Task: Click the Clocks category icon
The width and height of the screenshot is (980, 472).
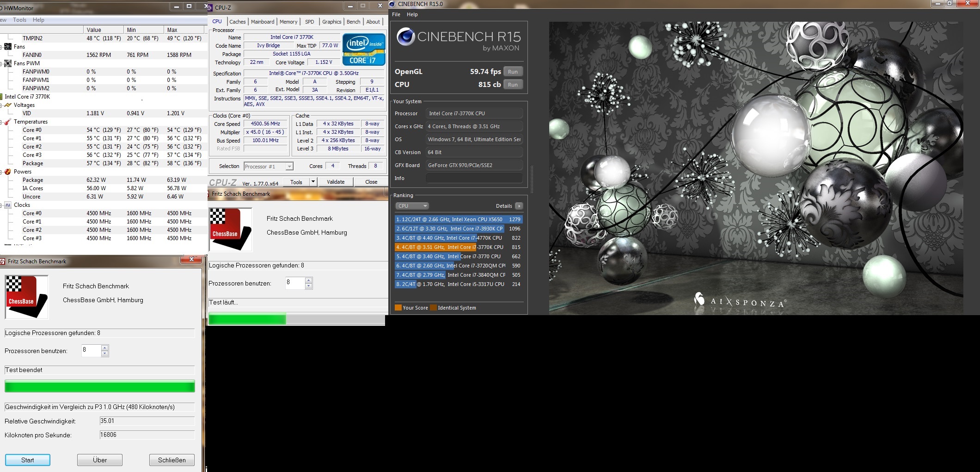Action: coord(8,205)
